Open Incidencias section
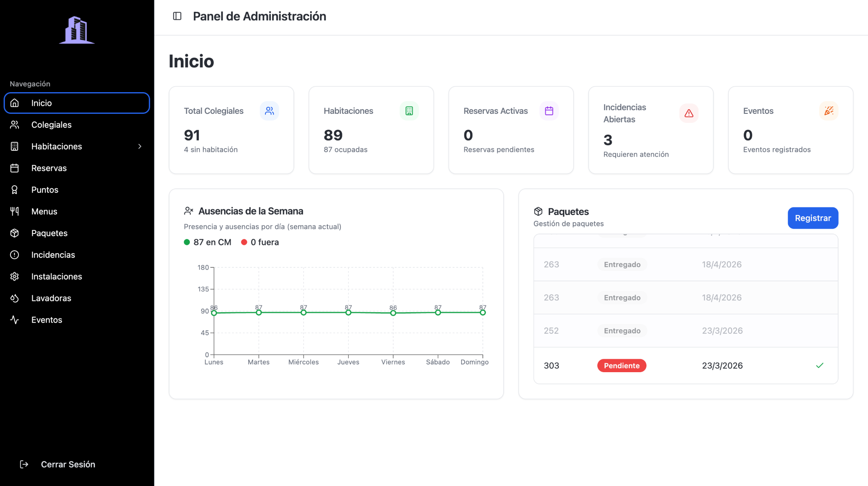 pos(77,255)
